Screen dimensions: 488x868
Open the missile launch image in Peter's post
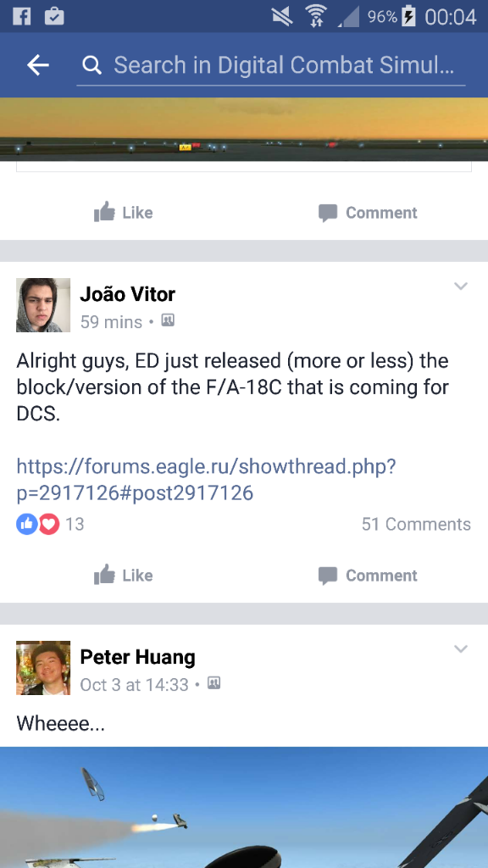pos(244,807)
